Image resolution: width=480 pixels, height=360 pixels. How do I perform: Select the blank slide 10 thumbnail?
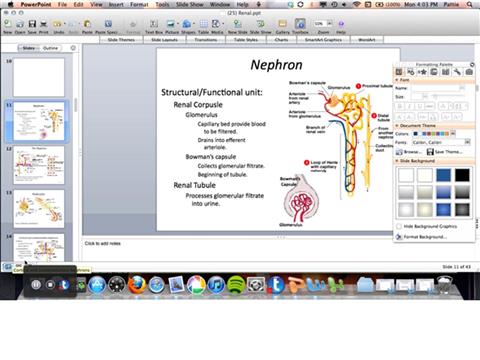pyautogui.click(x=39, y=77)
